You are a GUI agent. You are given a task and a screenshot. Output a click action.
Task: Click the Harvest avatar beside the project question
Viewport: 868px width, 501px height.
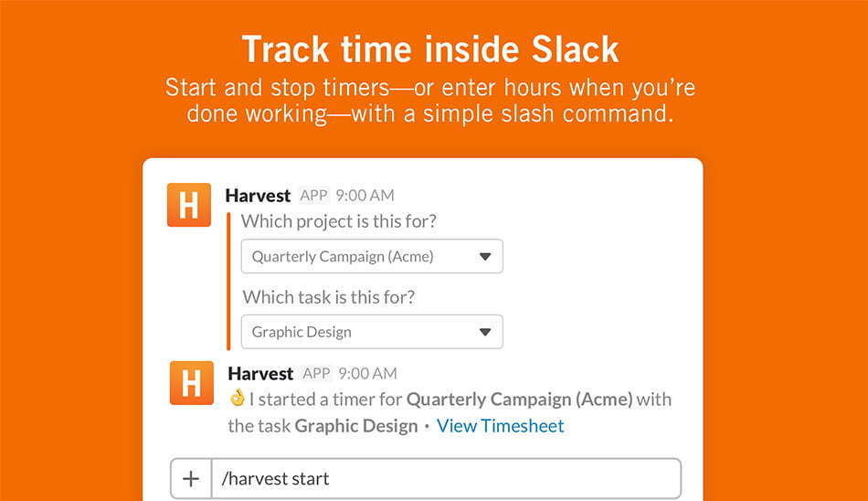[189, 205]
